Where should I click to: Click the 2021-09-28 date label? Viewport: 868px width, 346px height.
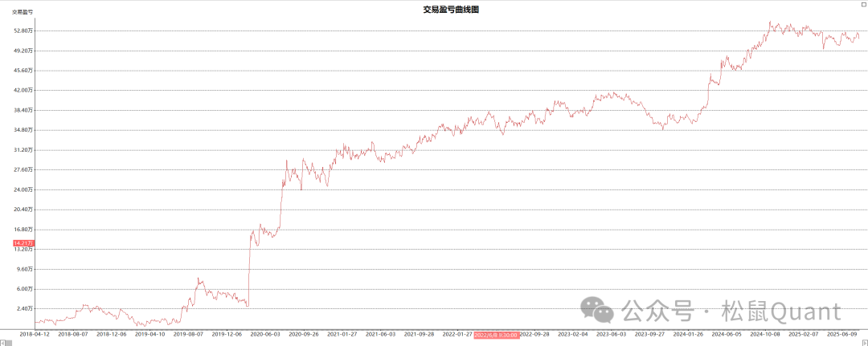click(x=419, y=334)
